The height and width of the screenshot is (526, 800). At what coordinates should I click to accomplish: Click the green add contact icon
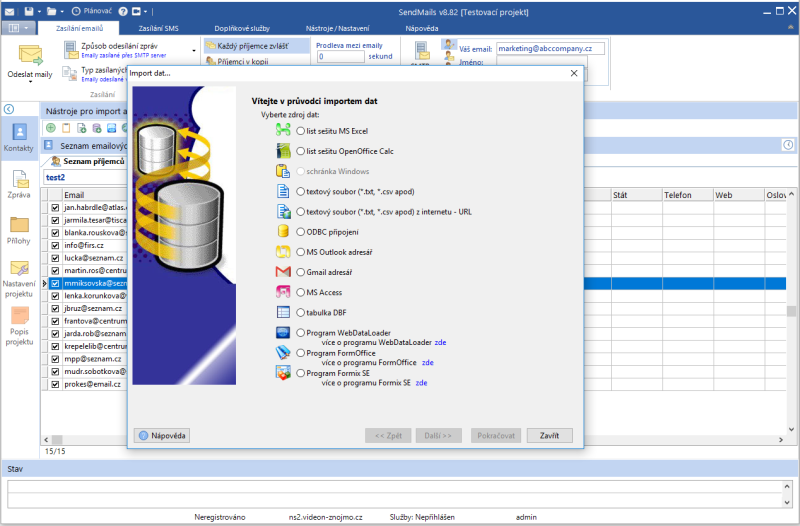pos(51,128)
